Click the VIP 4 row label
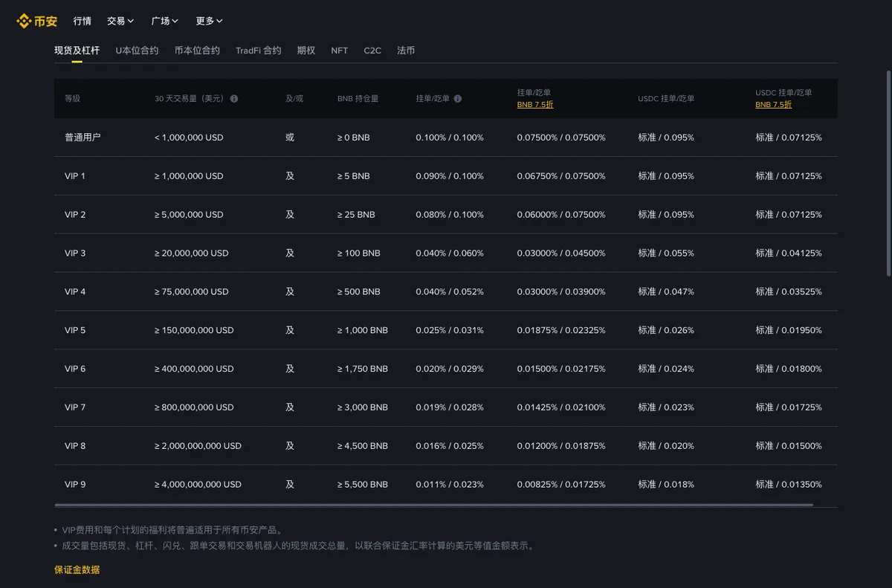Screen dimensions: 892x588 [x=75, y=292]
